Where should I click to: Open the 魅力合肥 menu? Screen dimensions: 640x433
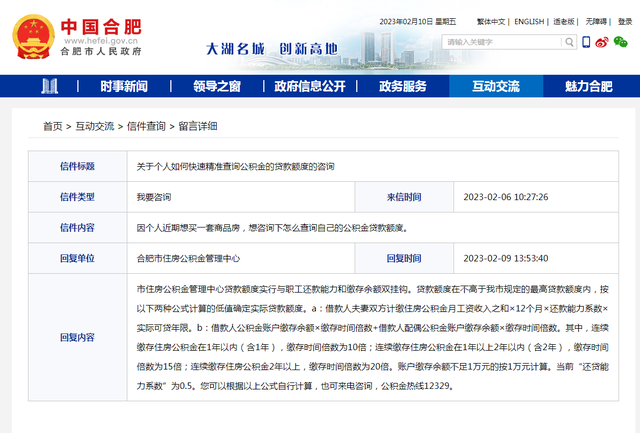click(589, 86)
